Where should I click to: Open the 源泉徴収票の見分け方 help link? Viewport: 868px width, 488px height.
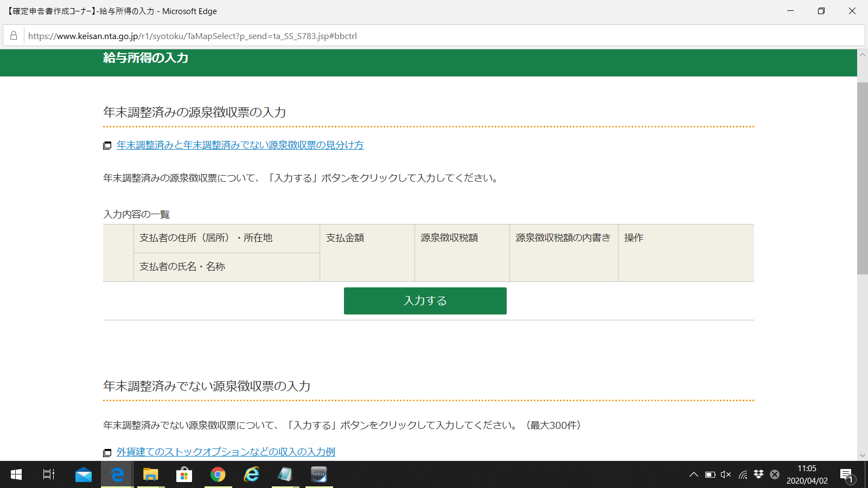point(240,145)
